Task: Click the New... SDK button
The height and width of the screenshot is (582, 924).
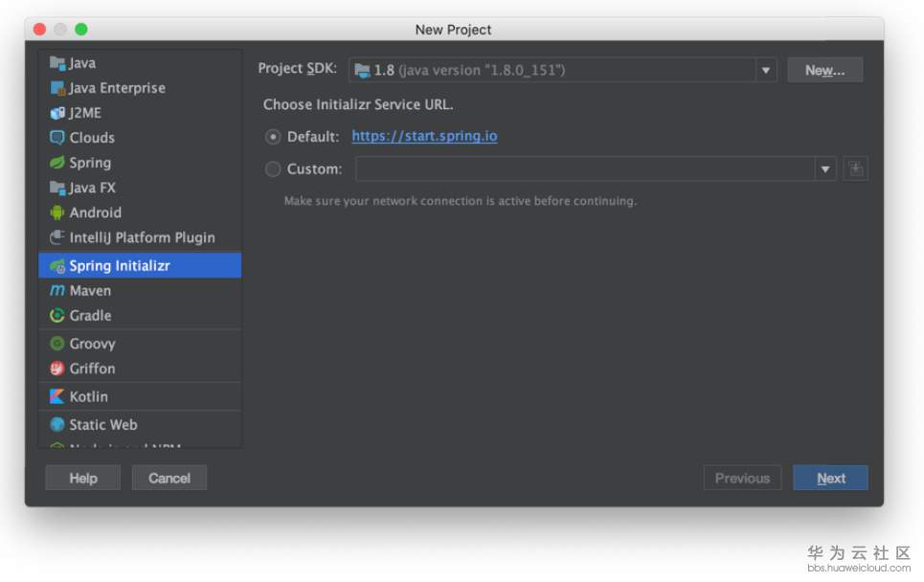Action: tap(824, 70)
